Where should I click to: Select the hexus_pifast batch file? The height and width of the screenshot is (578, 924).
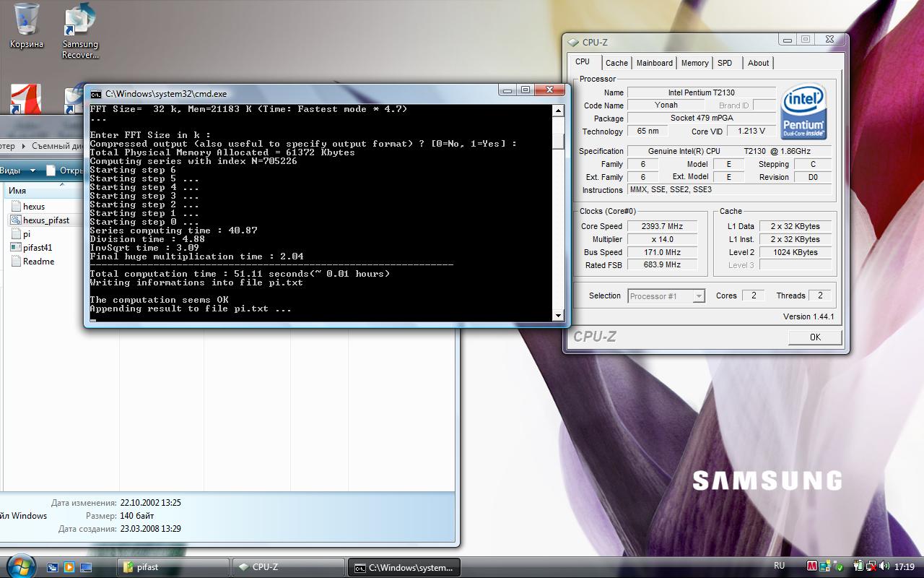tap(40, 220)
